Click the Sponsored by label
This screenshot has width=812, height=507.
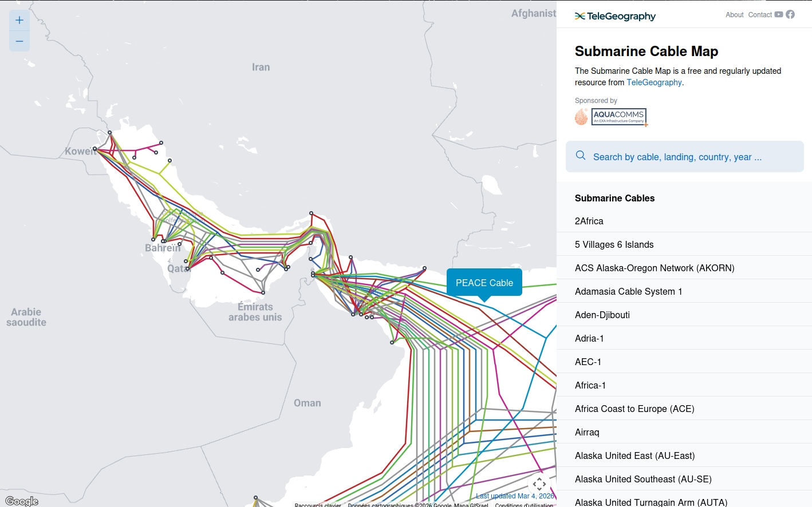click(x=596, y=101)
